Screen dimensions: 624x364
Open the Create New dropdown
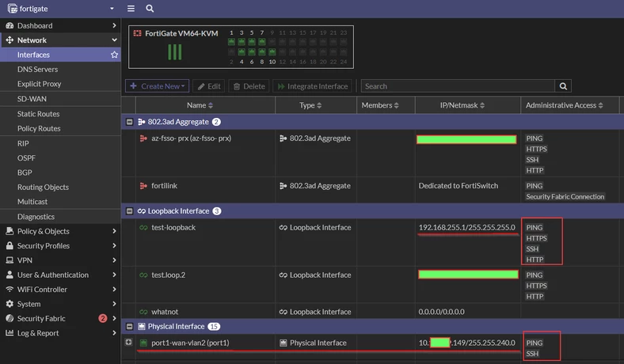158,86
